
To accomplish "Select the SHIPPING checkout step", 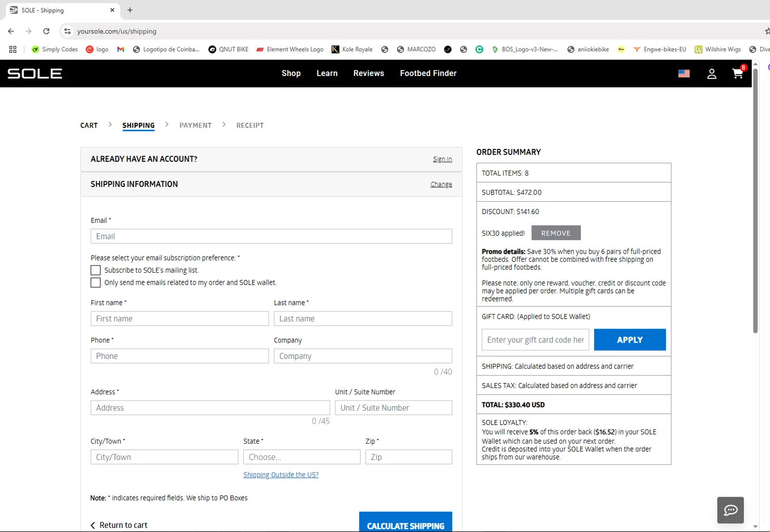I will [x=139, y=125].
